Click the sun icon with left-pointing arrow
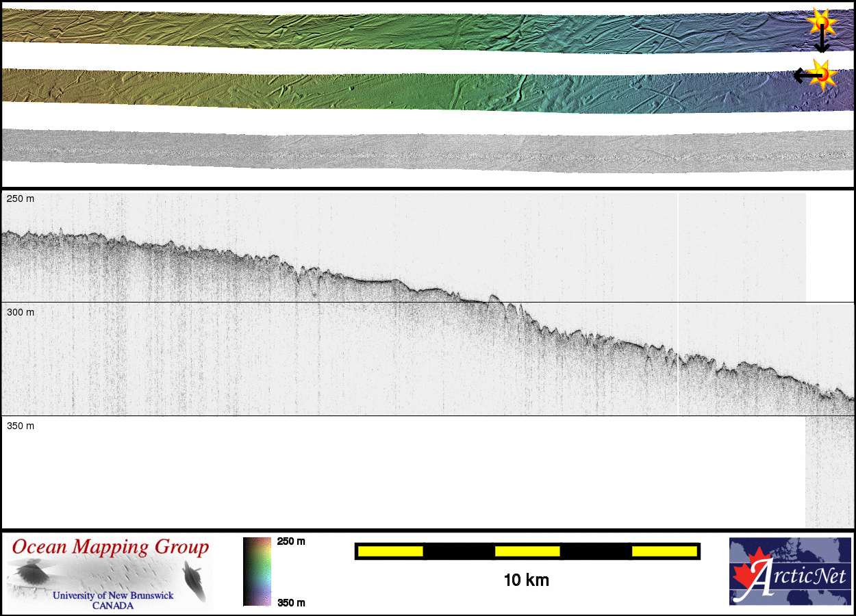856x616 pixels. (823, 73)
